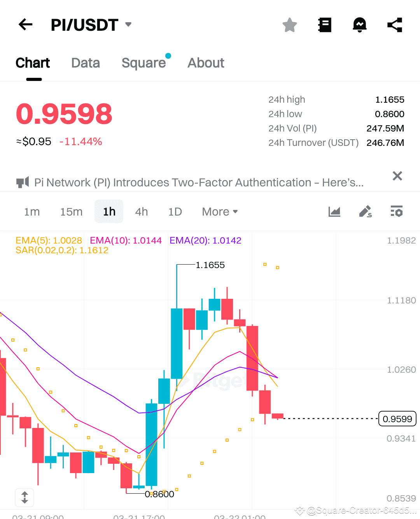Select the drawing tools pencil icon
Viewport: 420px width, 519px height.
(x=365, y=211)
